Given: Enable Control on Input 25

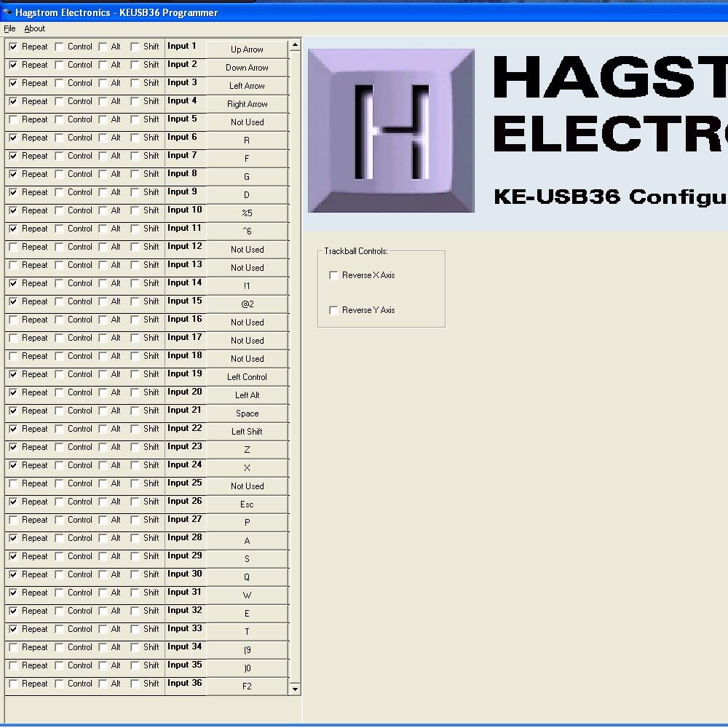Looking at the screenshot, I should click(59, 484).
